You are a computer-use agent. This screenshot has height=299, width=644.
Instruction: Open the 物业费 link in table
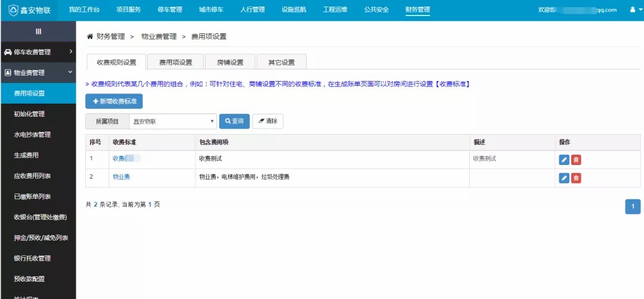click(x=121, y=177)
